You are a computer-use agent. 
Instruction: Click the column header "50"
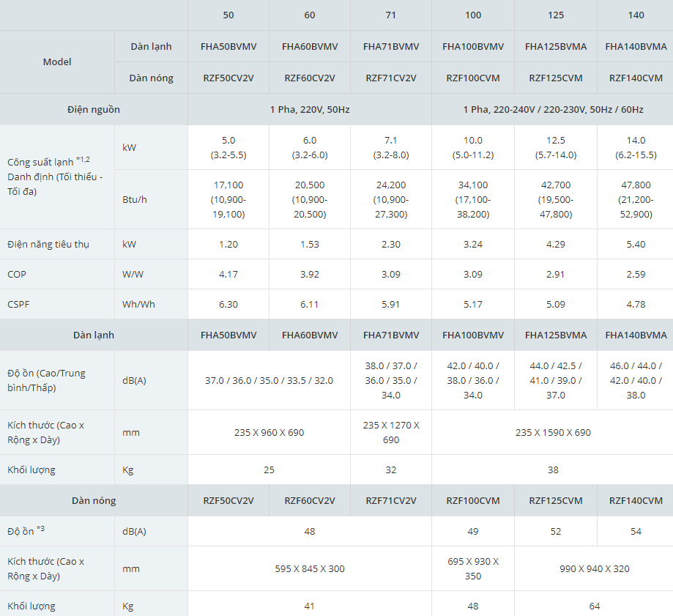[x=228, y=15]
